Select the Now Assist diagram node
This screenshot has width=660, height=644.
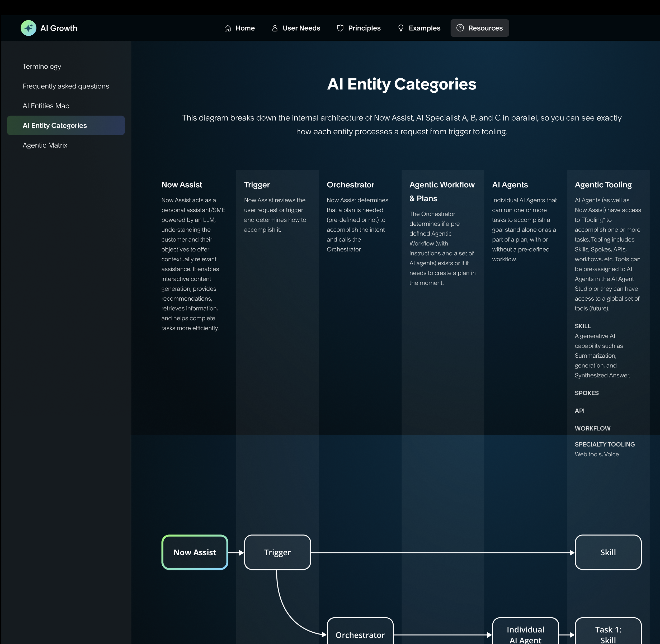[x=195, y=552]
